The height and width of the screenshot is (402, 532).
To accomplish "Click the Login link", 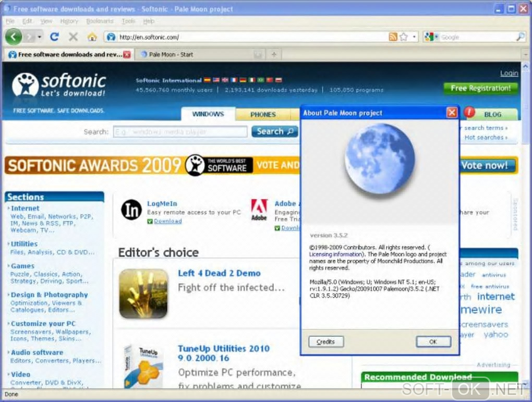I will 509,73.
